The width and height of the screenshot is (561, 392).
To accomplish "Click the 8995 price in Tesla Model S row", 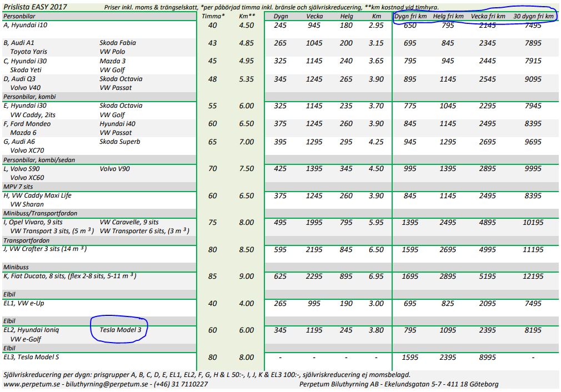I will (488, 358).
